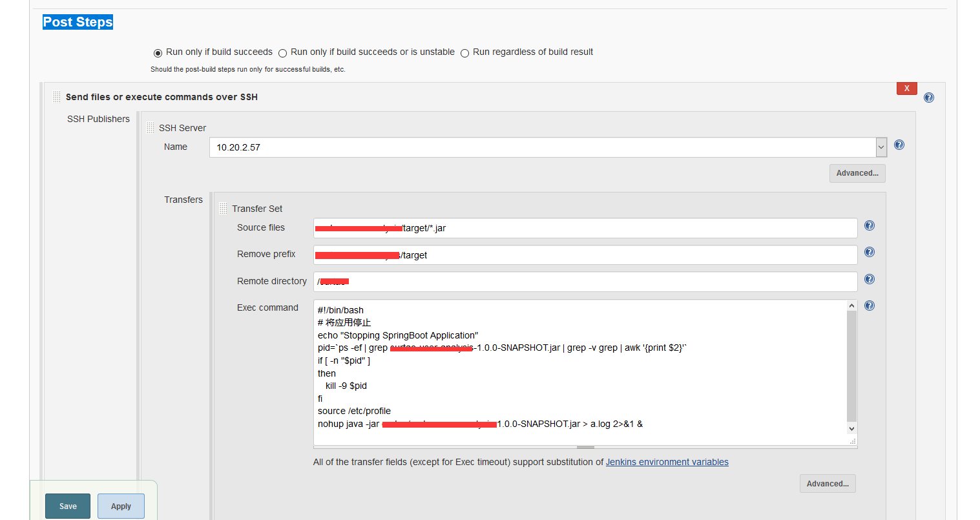Click the Exec command scrollbar thumb
980x520 pixels.
851,366
